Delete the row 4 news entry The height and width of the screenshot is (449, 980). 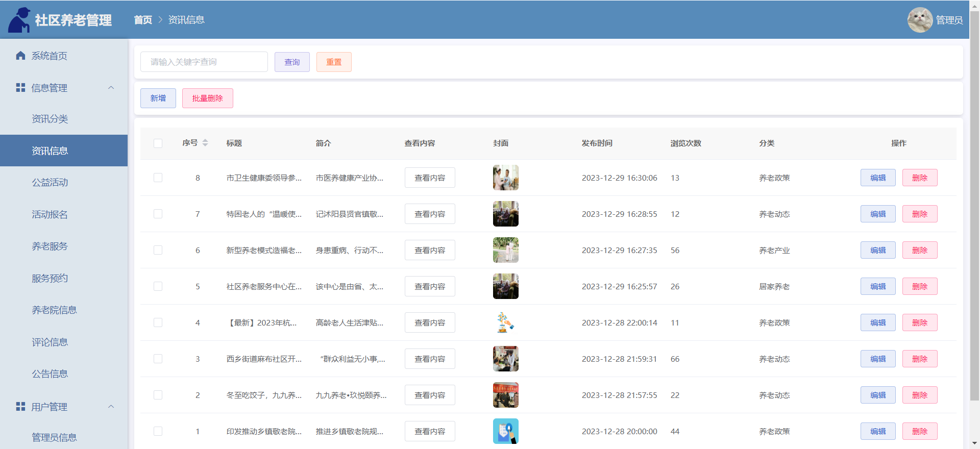click(x=920, y=322)
